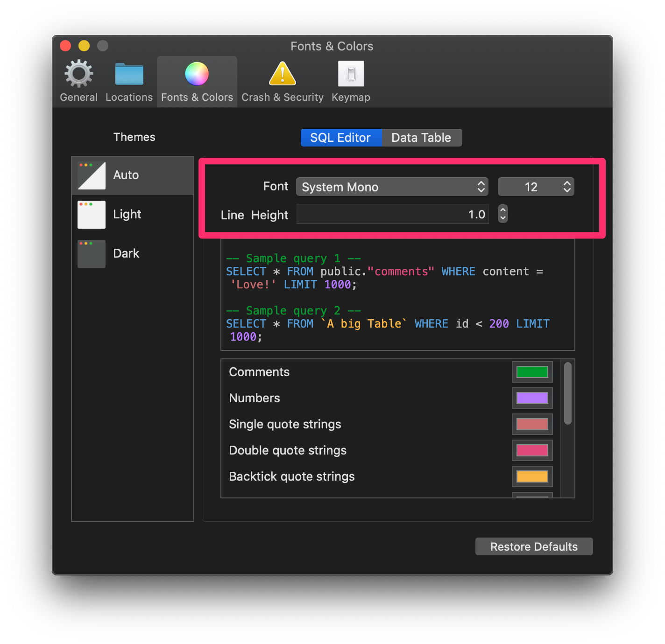Edit the Double quote strings color
The image size is (665, 644).
[x=532, y=450]
